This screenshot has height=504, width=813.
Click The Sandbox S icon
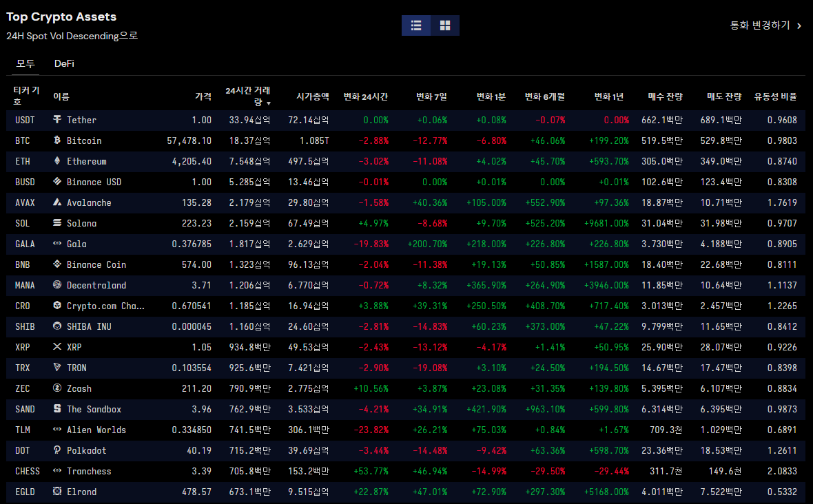pyautogui.click(x=57, y=409)
